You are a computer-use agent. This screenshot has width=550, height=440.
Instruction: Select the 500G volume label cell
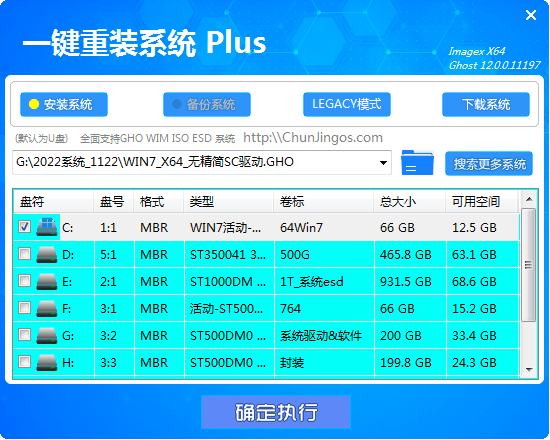(324, 255)
